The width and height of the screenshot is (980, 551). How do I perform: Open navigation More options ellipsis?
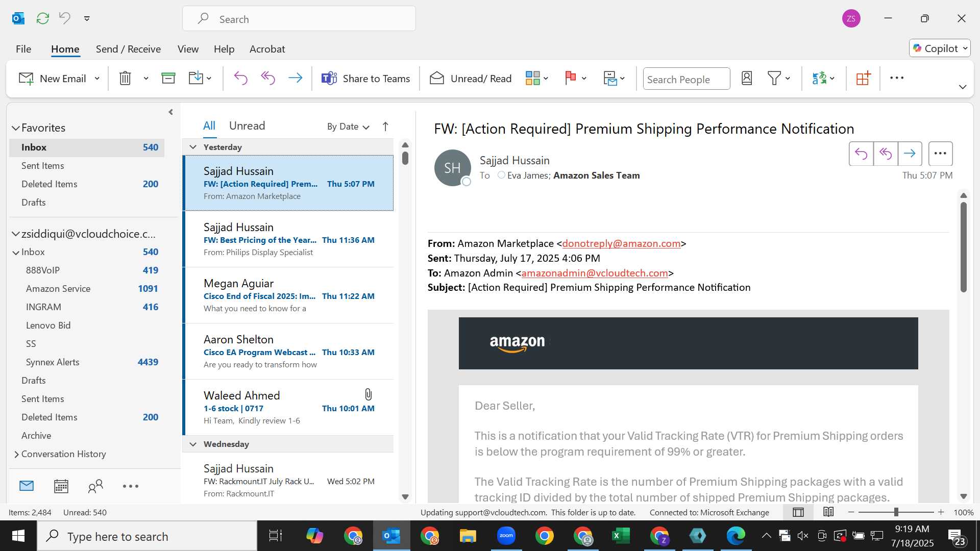(x=130, y=486)
